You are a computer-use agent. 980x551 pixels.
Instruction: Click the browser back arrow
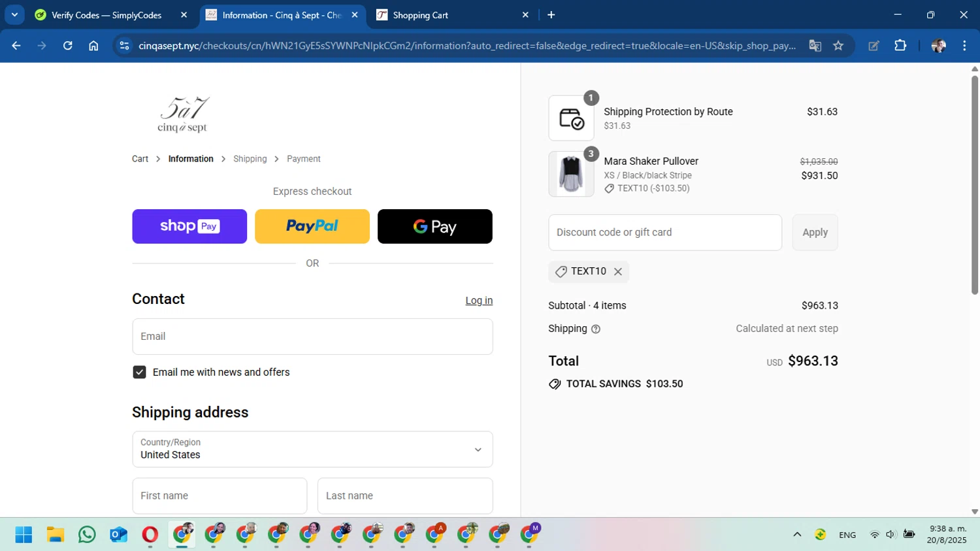(x=16, y=46)
